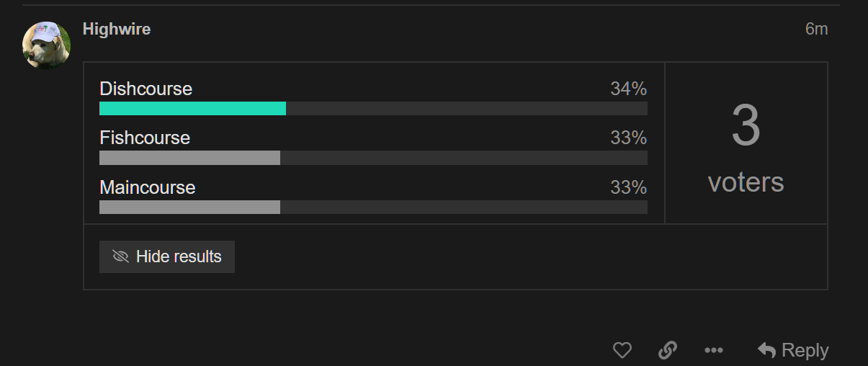The height and width of the screenshot is (366, 868).
Task: Click the reply arrow icon
Action: click(x=766, y=351)
